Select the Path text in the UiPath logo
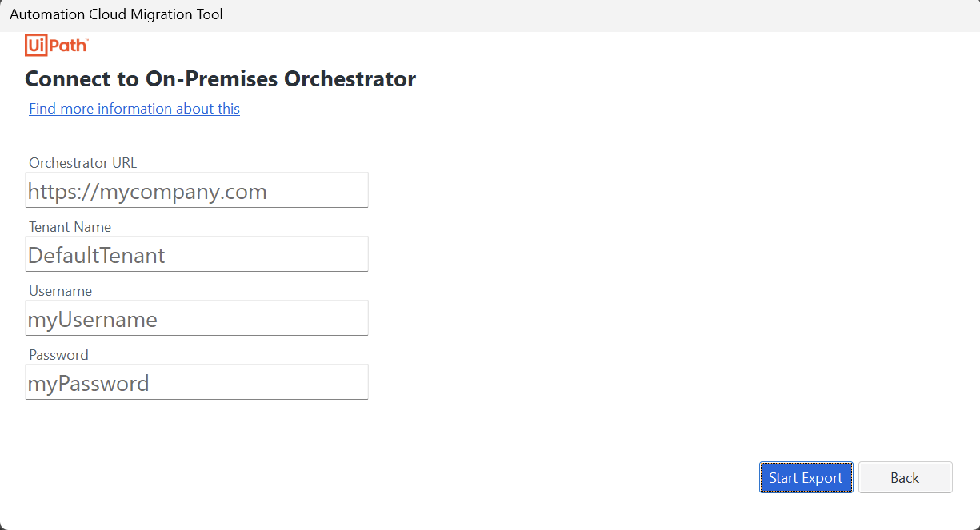980x530 pixels. point(68,46)
